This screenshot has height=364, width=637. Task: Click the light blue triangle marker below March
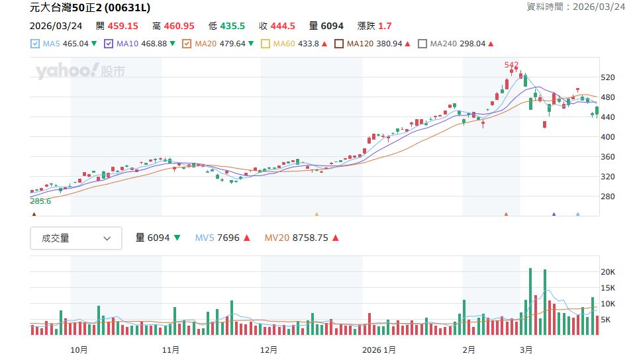577,214
